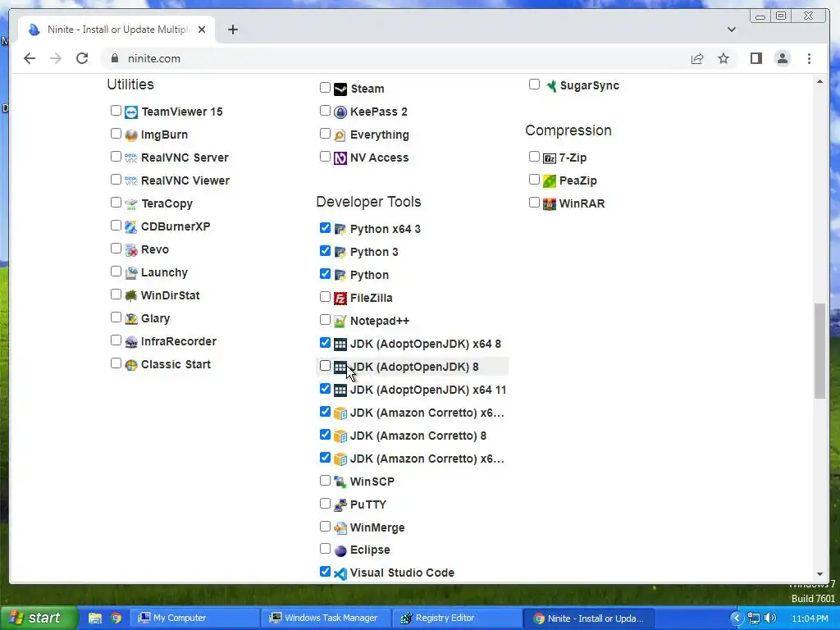Click the page vertical scrollbar thumb
840x630 pixels.
819,351
